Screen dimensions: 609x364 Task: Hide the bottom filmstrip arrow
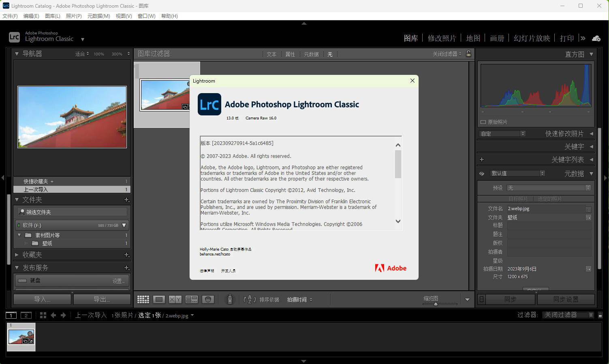point(304,361)
